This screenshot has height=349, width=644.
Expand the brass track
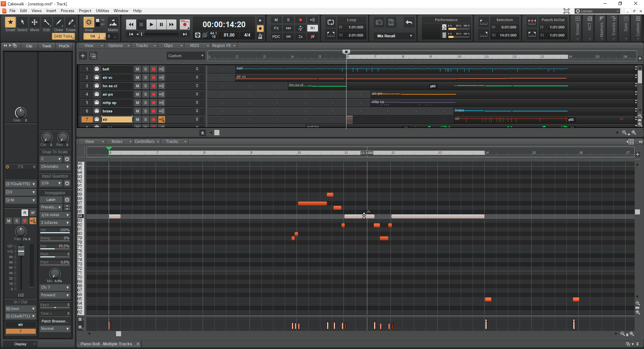tap(197, 111)
